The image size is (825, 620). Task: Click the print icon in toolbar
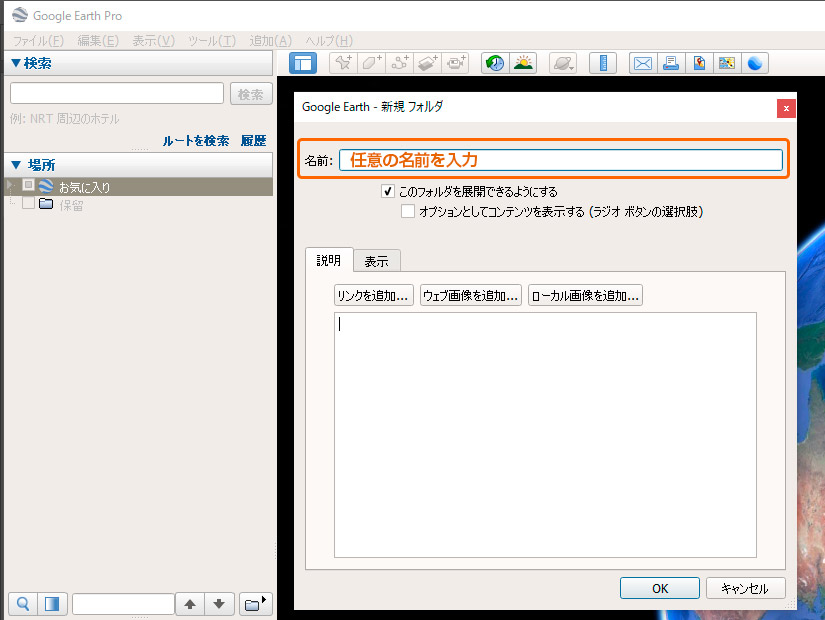[671, 63]
